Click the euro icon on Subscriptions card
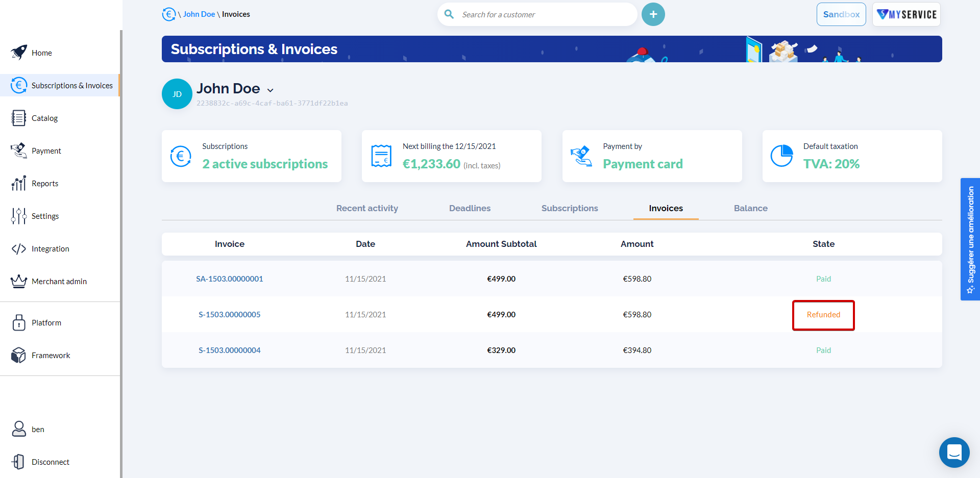Image resolution: width=980 pixels, height=478 pixels. point(181,156)
